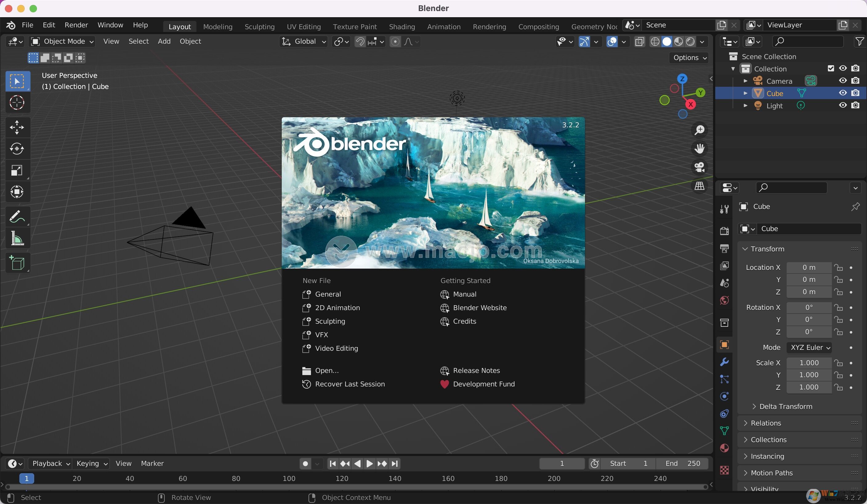Screen dimensions: 867x504
Task: Toggle visibility of Cube in outliner
Action: [843, 93]
